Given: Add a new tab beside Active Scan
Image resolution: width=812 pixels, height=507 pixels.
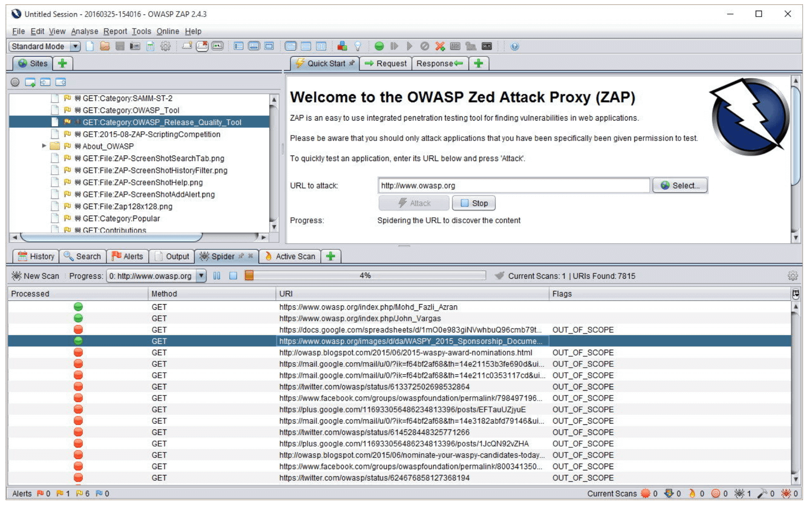Looking at the screenshot, I should [331, 256].
